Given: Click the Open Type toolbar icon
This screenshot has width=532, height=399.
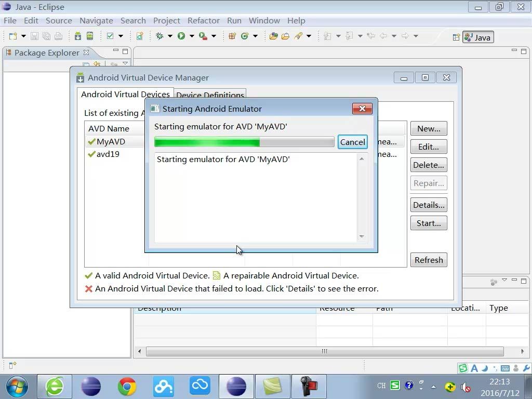Looking at the screenshot, I should click(273, 36).
